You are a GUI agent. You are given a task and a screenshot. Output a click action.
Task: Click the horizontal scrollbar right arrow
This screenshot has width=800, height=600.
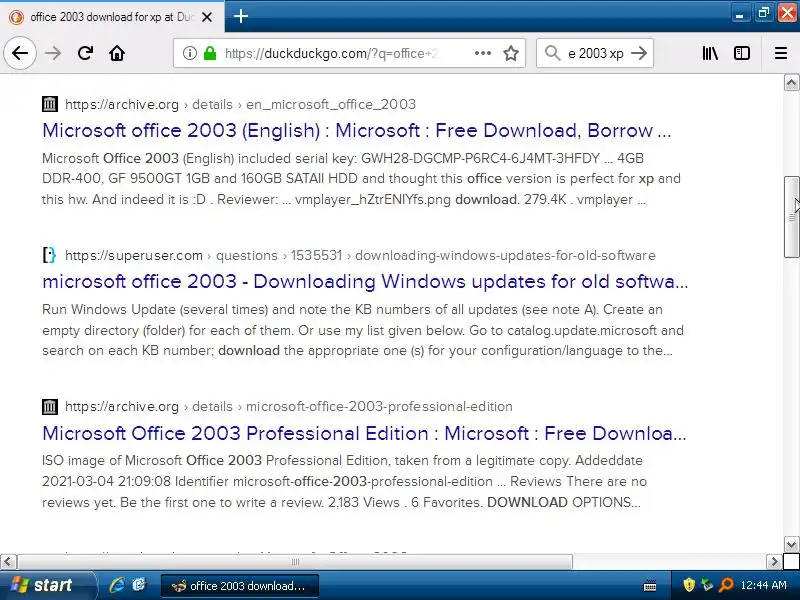(774, 562)
